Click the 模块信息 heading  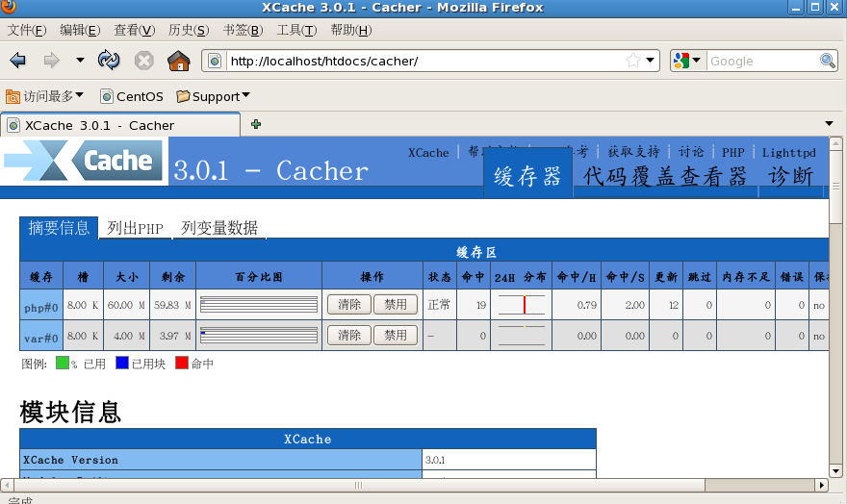point(70,412)
